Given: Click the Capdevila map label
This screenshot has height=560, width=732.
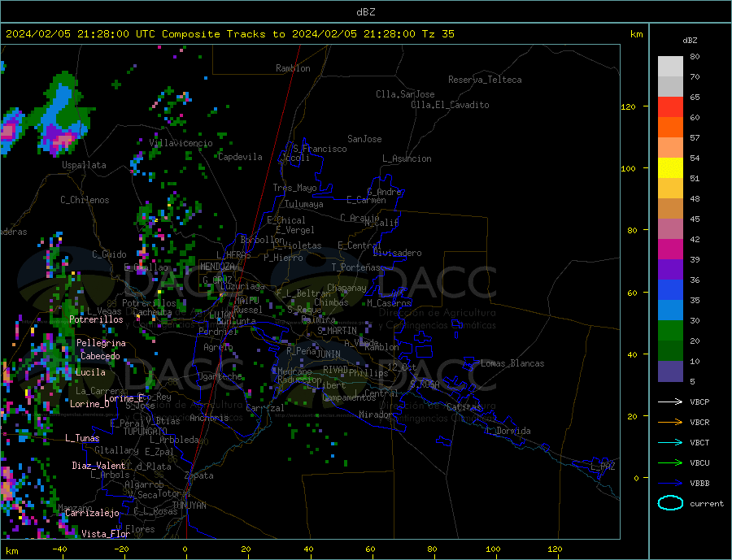Looking at the screenshot, I should pos(240,157).
